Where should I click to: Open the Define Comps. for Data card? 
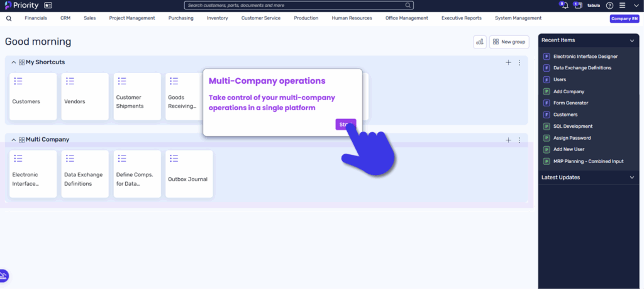point(137,174)
